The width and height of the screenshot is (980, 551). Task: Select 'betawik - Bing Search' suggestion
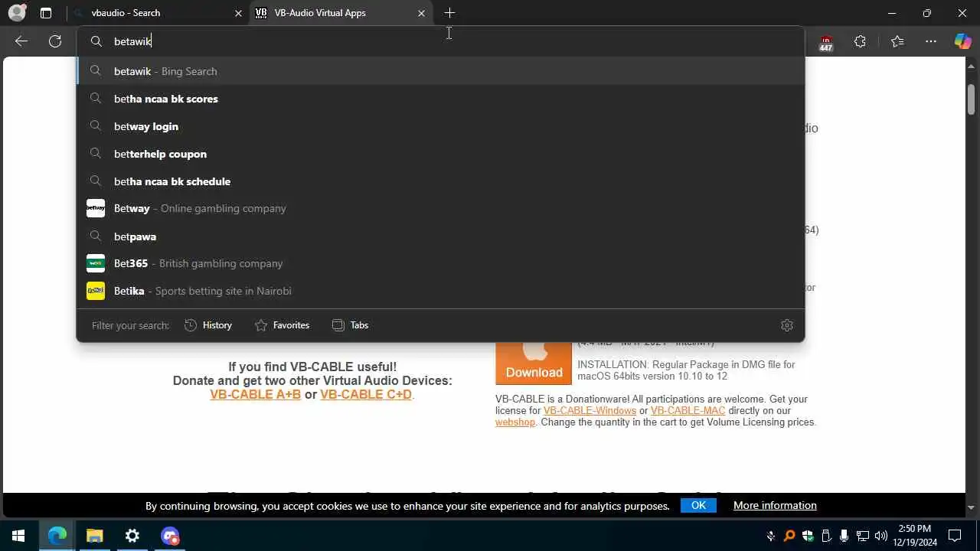tap(440, 71)
